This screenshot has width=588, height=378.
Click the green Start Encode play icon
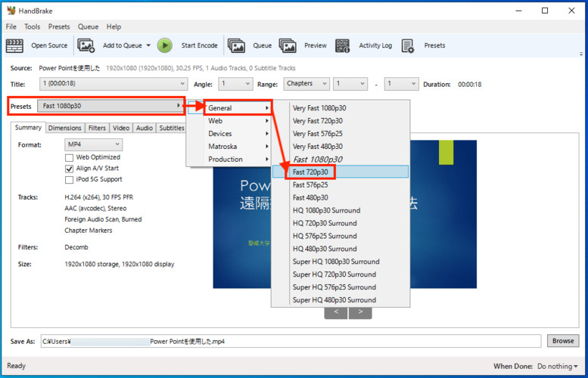[x=165, y=45]
